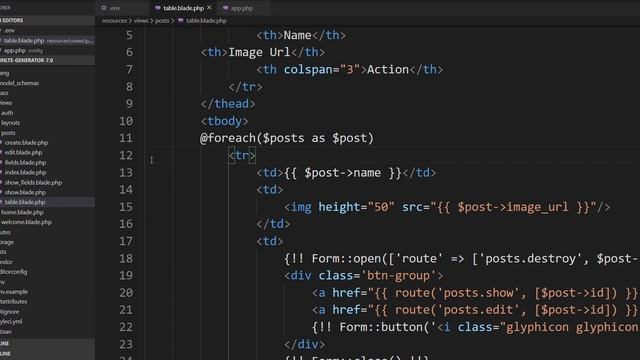The width and height of the screenshot is (640, 360).
Task: Click 'Form::open' on line 18
Action: (x=346, y=258)
